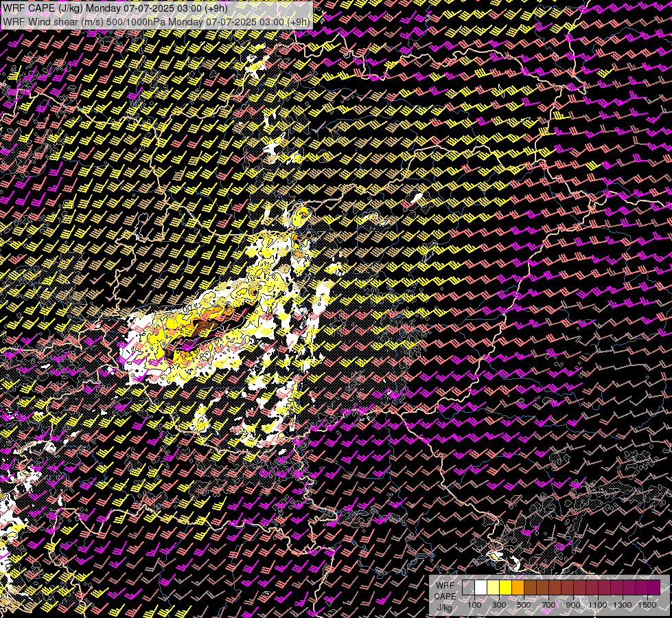Click the bright yellow CAPE legend swatch

point(506,588)
